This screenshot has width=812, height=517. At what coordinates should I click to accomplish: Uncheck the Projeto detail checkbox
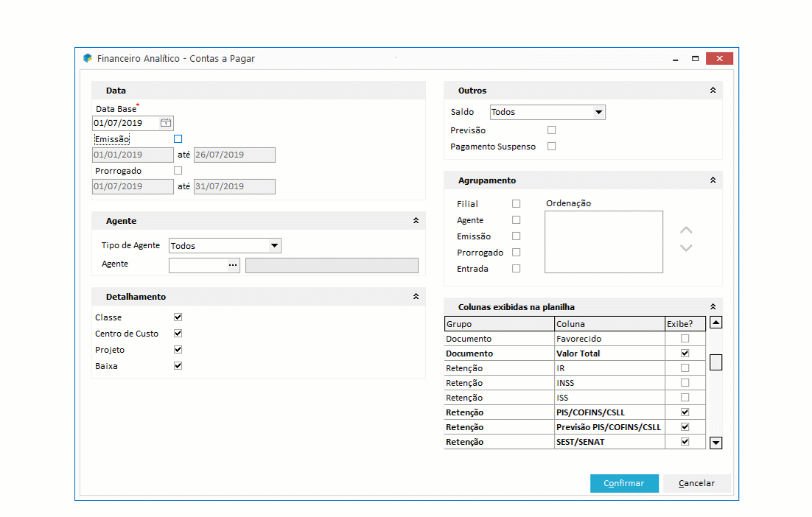(x=178, y=349)
